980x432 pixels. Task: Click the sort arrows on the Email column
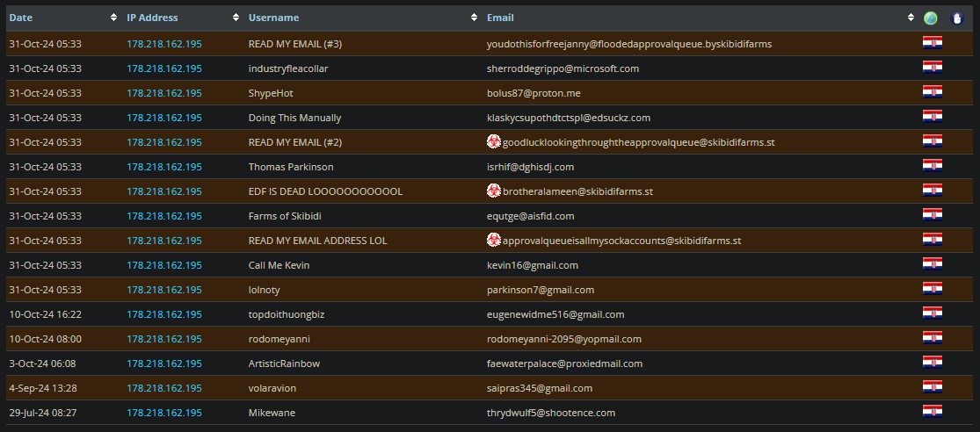point(911,18)
